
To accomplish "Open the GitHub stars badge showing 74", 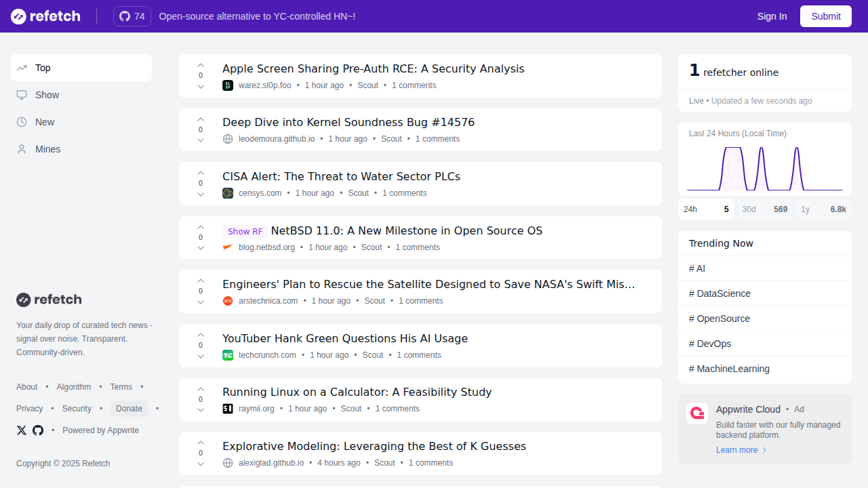I will tap(132, 16).
